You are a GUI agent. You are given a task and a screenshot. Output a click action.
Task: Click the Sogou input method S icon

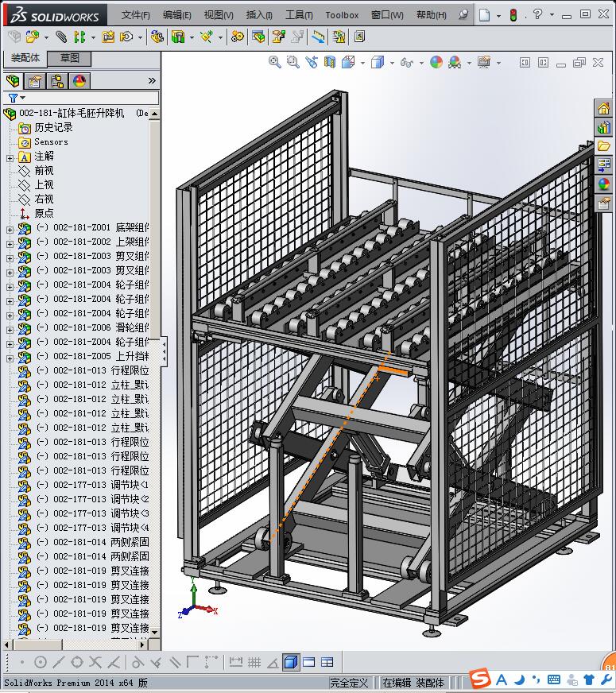point(480,679)
